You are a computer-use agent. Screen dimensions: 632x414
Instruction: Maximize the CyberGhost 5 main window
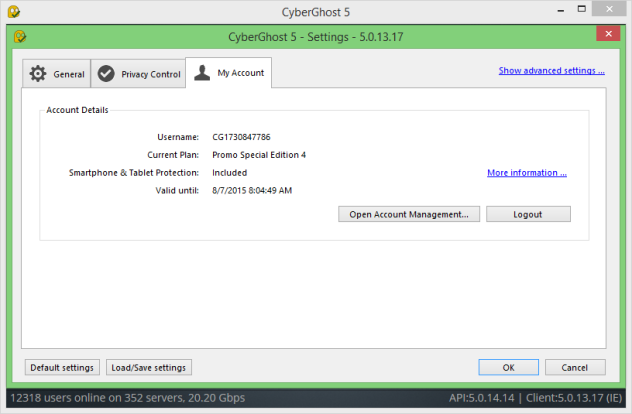pyautogui.click(x=582, y=9)
